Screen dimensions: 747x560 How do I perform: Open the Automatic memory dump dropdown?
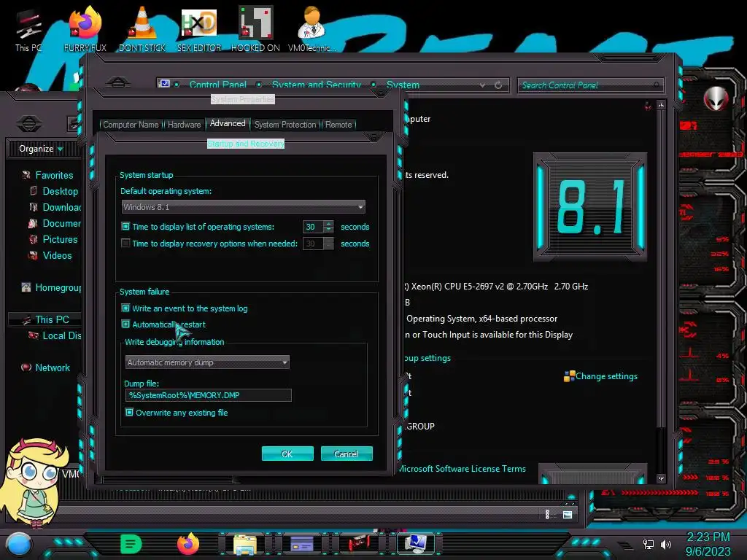click(x=207, y=362)
